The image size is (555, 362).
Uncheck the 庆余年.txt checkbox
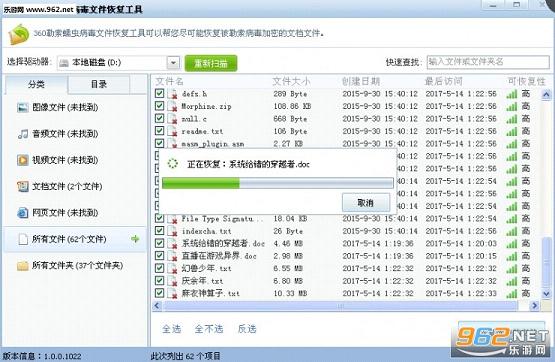coord(159,280)
